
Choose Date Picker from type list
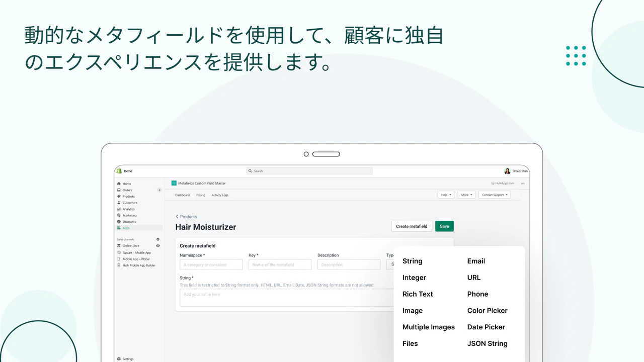pos(486,327)
